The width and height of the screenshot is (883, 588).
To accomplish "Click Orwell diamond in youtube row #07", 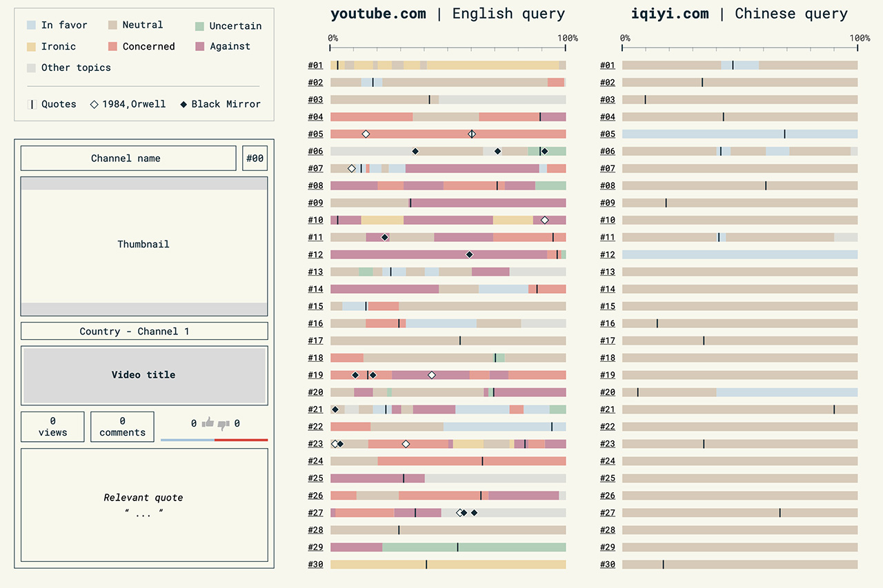I will pos(352,168).
